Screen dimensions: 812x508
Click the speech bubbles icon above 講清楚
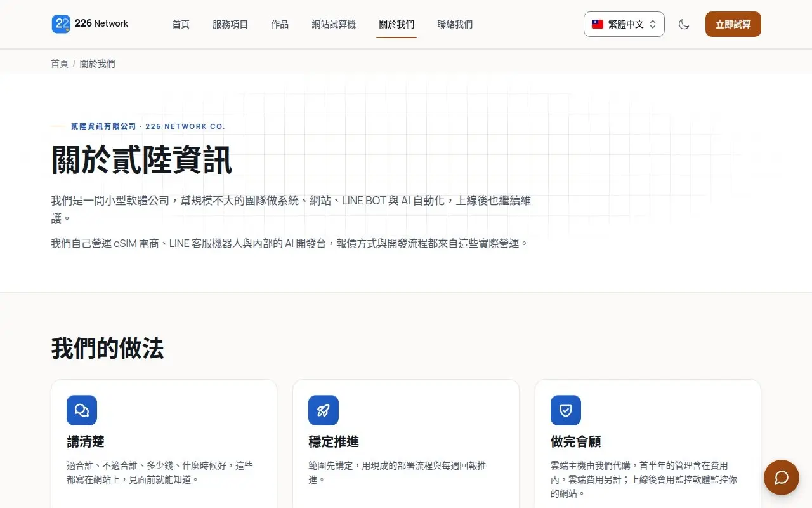pyautogui.click(x=82, y=410)
